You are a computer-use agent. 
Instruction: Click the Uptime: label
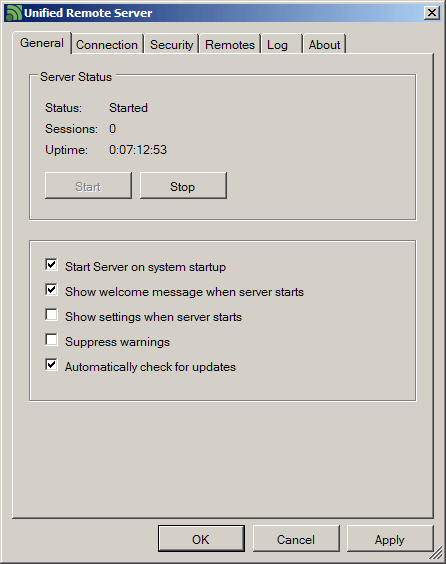(x=66, y=150)
